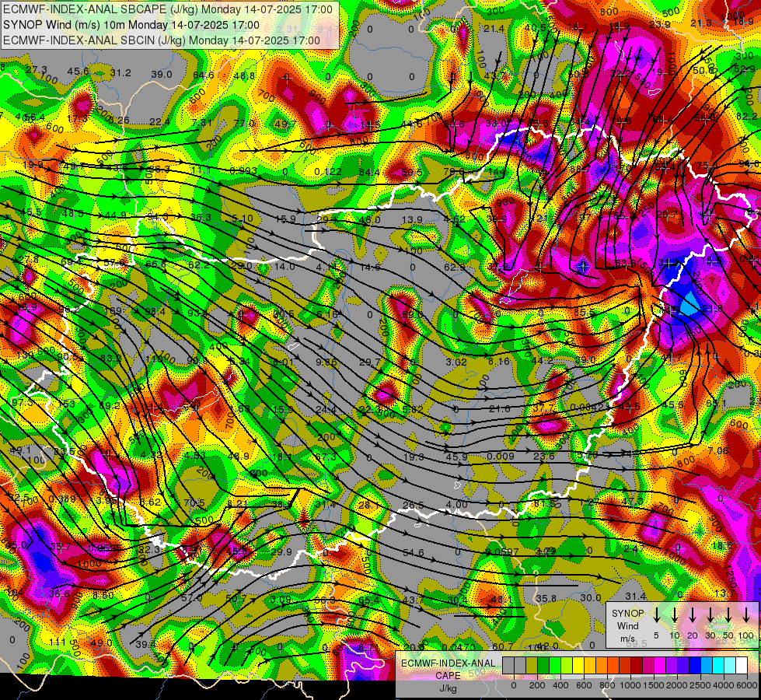761x700 pixels.
Task: Click the map value '26.5'
Action: pos(414,506)
